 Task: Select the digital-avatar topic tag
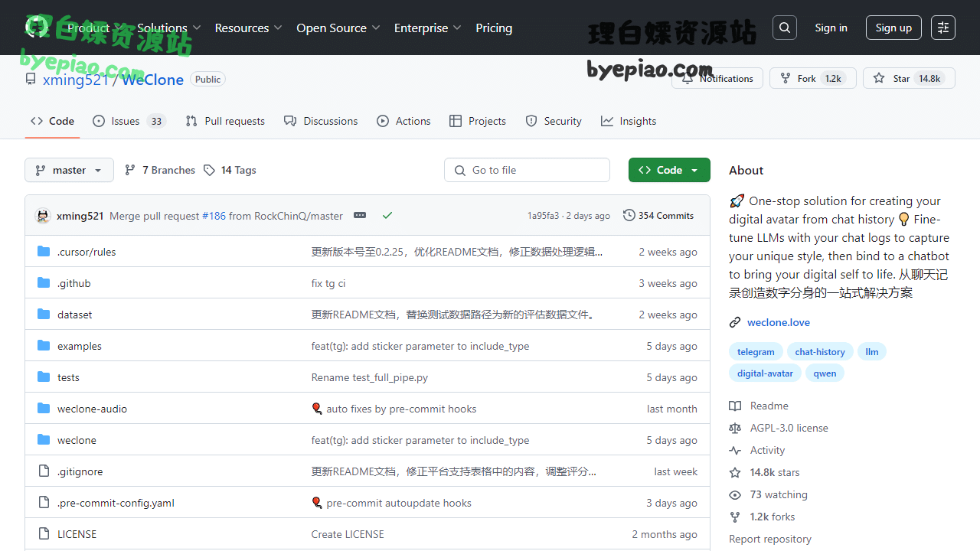coord(765,373)
